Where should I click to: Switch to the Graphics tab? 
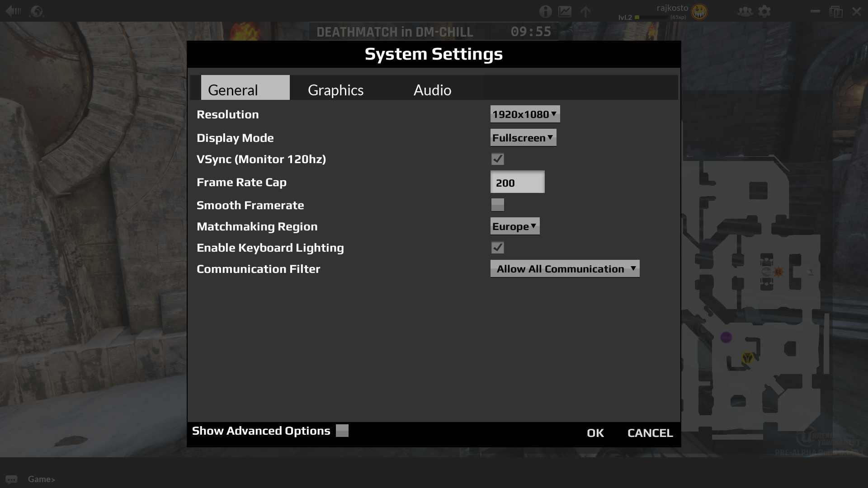tap(335, 90)
